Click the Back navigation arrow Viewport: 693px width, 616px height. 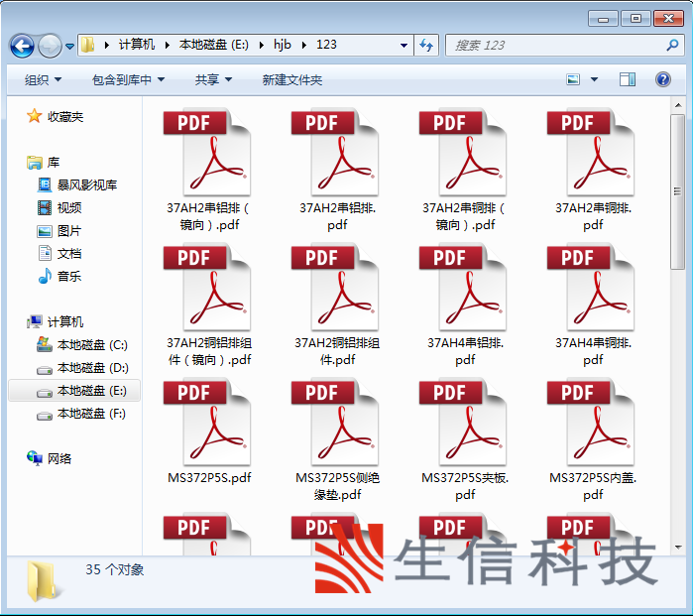coord(22,46)
